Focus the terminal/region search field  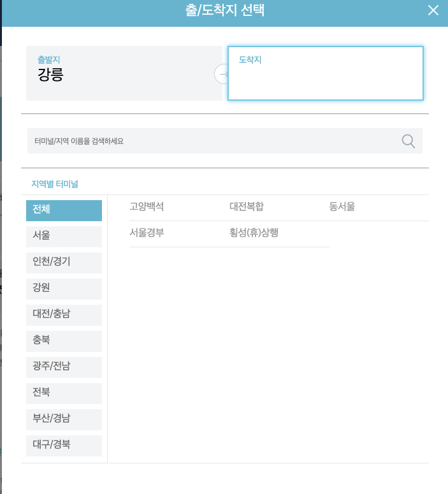pyautogui.click(x=224, y=141)
